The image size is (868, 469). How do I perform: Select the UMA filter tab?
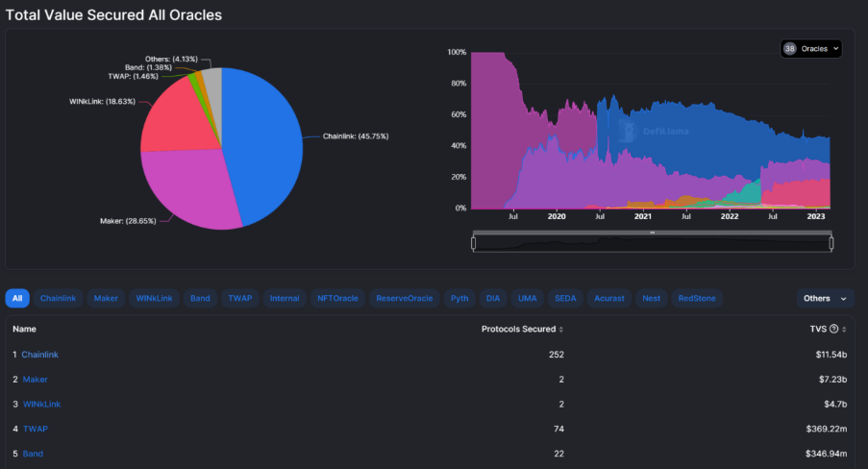click(x=527, y=299)
